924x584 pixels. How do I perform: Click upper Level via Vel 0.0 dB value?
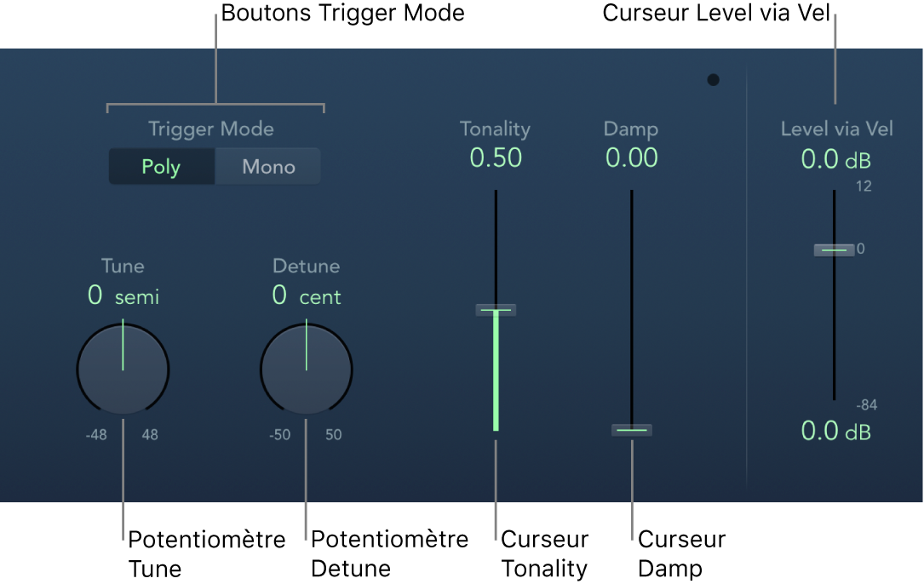pos(835,160)
